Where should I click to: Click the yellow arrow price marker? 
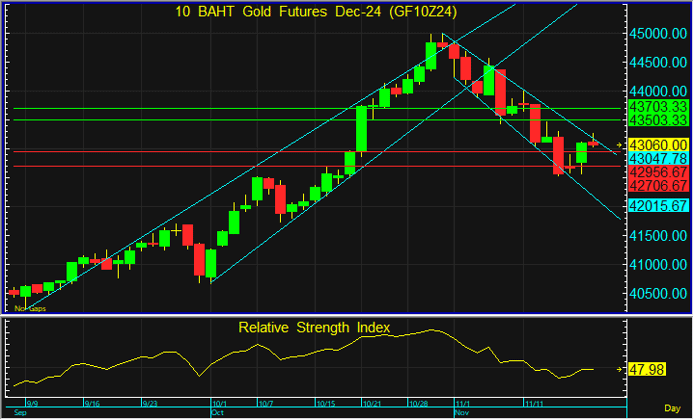coord(620,145)
